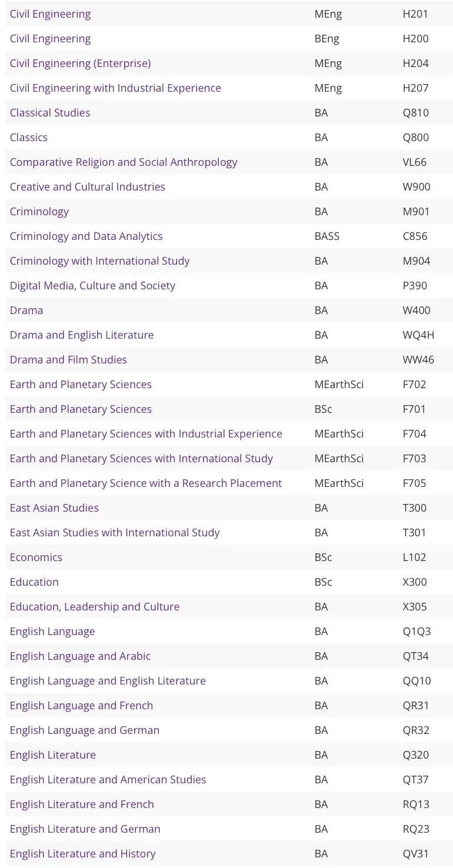
Task: Open English Literature and History link
Action: pyautogui.click(x=82, y=854)
